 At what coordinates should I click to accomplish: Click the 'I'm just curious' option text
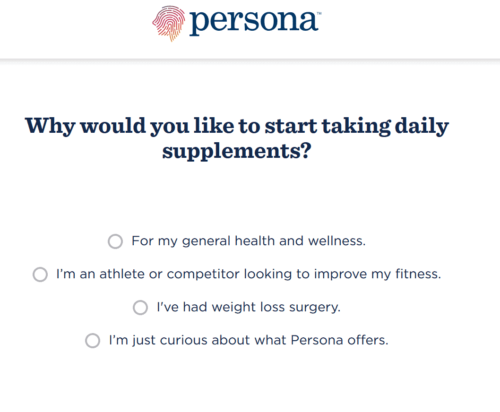[x=249, y=340]
